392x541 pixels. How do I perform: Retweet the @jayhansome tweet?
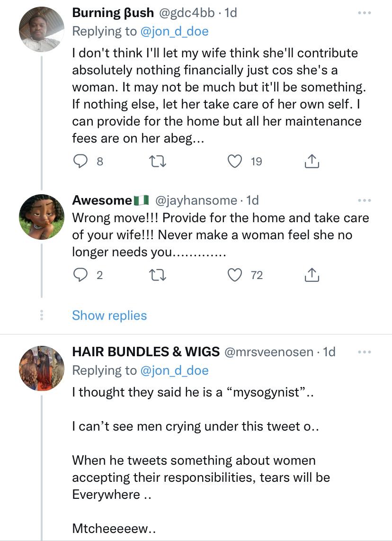point(156,275)
